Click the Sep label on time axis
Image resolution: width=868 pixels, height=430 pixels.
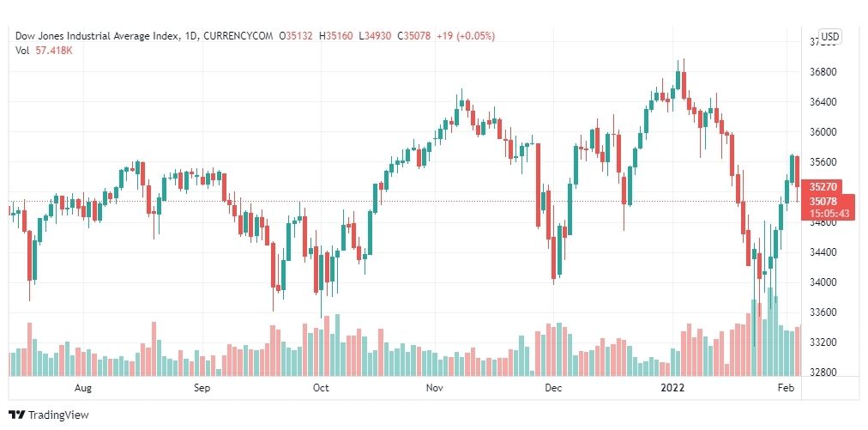202,388
